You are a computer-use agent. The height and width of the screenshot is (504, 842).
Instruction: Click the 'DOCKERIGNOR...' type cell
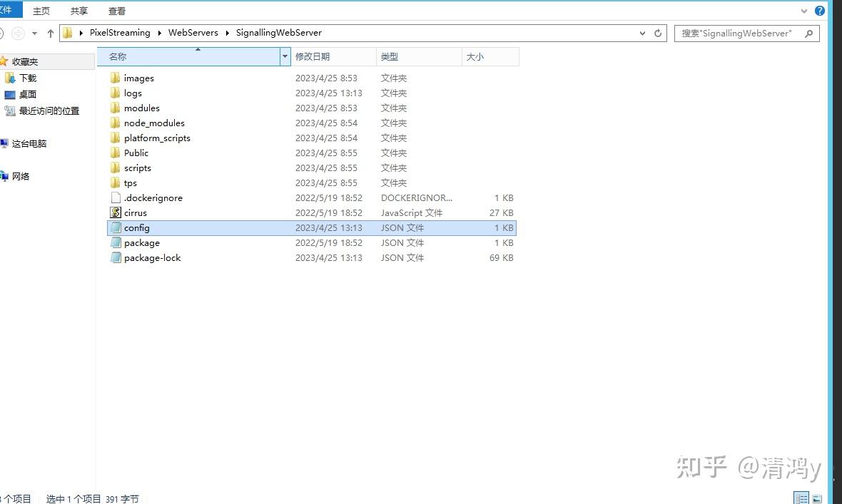(x=417, y=198)
